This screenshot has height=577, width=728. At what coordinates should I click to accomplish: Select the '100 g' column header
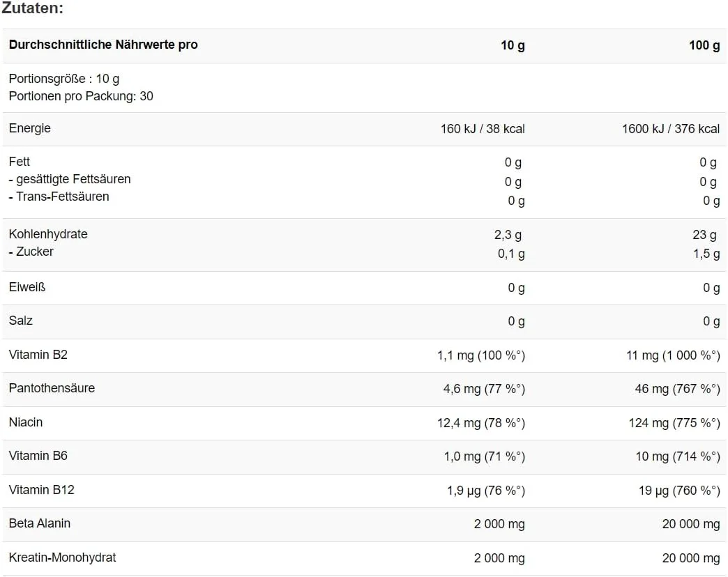coord(704,45)
